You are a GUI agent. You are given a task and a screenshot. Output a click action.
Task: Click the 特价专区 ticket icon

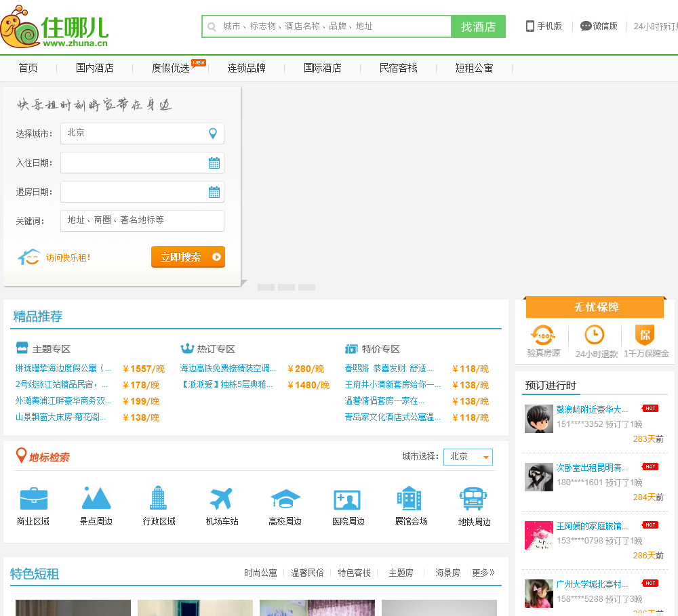pyautogui.click(x=351, y=348)
